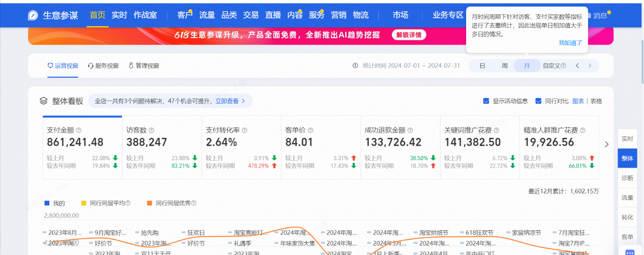Switch to 运营视窗 tab
This screenshot has height=255, width=644.
tap(63, 65)
